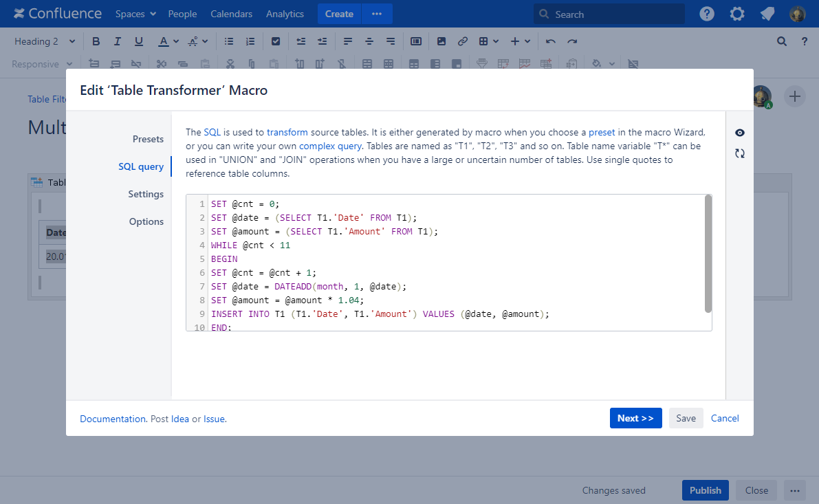This screenshot has width=819, height=504.
Task: Open create-from-template ellipsis button
Action: coord(377,14)
